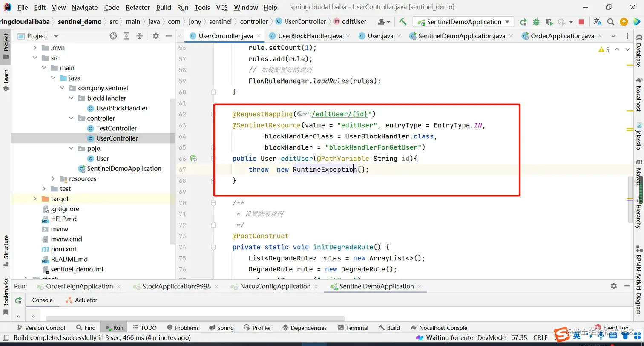
Task: Expand the target folder
Action: coord(35,199)
